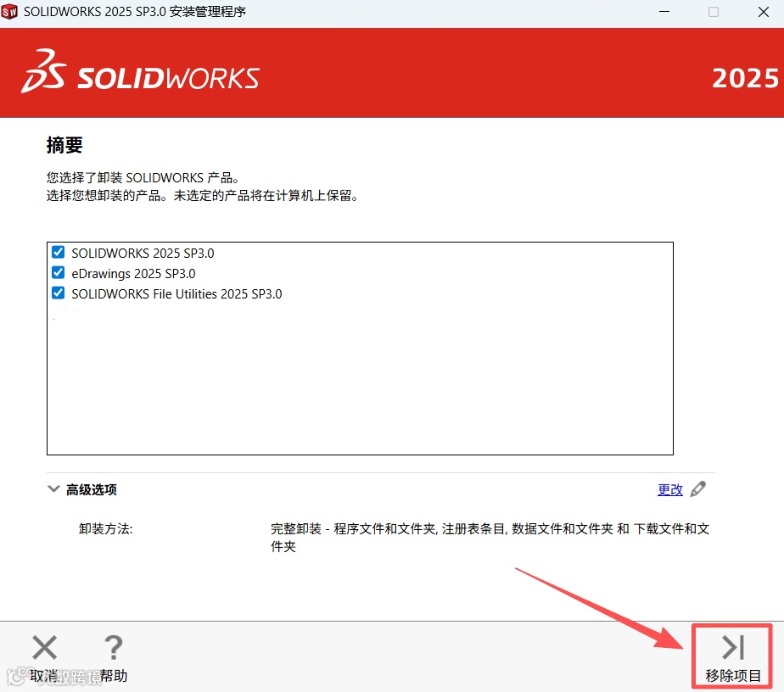The width and height of the screenshot is (784, 692).
Task: Click the 卸载方法 label
Action: [x=105, y=528]
